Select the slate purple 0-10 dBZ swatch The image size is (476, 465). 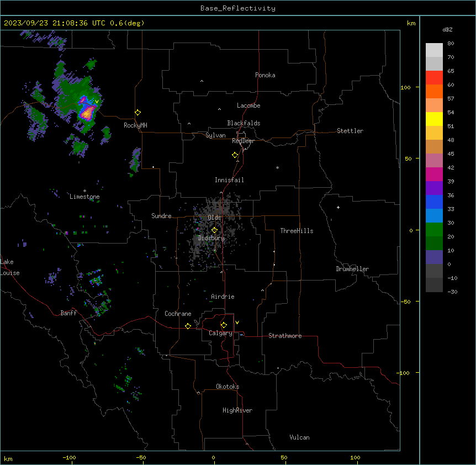click(434, 257)
